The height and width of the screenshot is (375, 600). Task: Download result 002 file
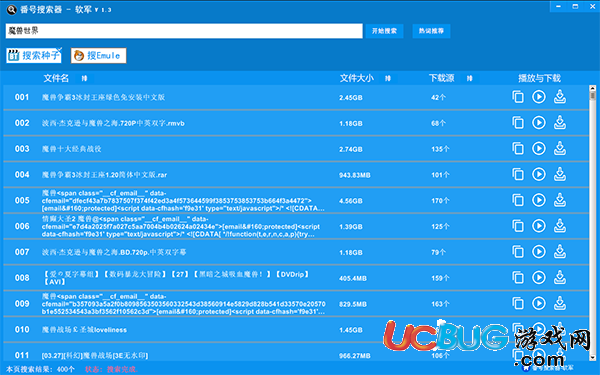560,123
